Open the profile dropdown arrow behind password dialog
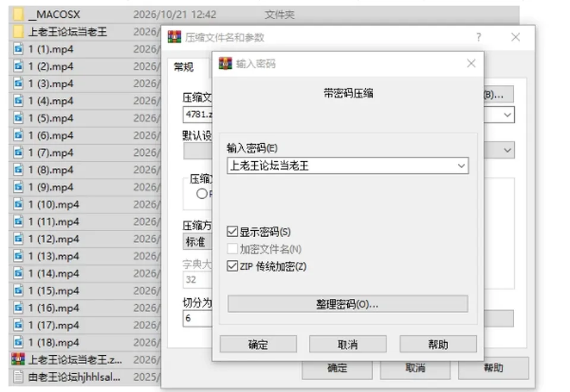The image size is (570, 392). pos(508,150)
